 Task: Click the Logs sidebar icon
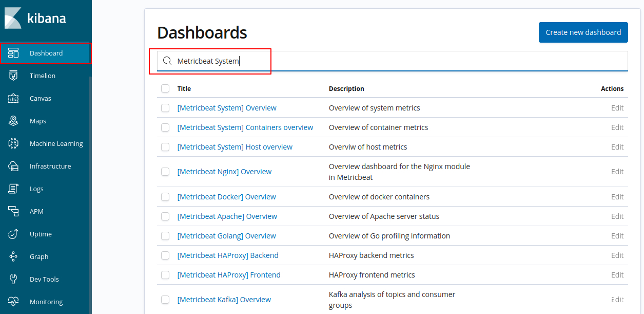click(x=13, y=189)
